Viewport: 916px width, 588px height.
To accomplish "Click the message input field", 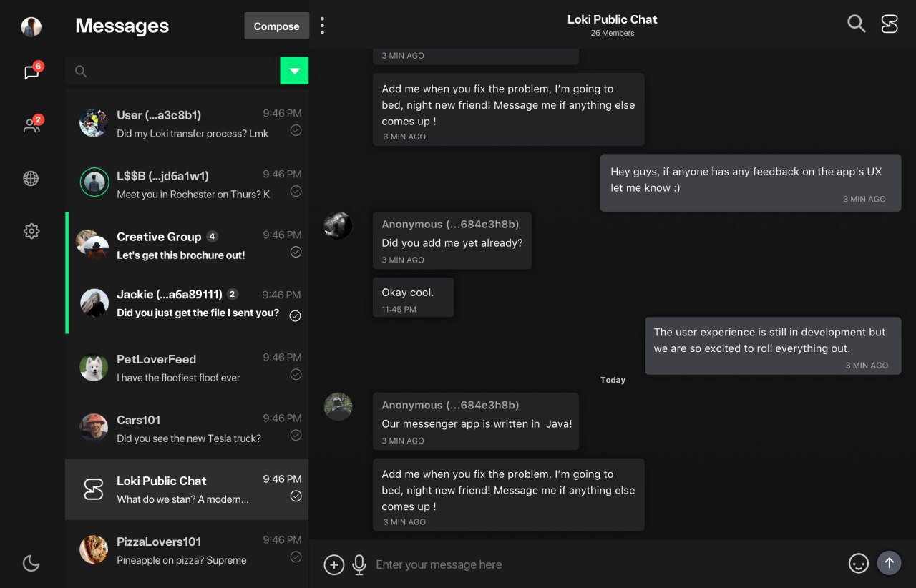I will click(608, 564).
